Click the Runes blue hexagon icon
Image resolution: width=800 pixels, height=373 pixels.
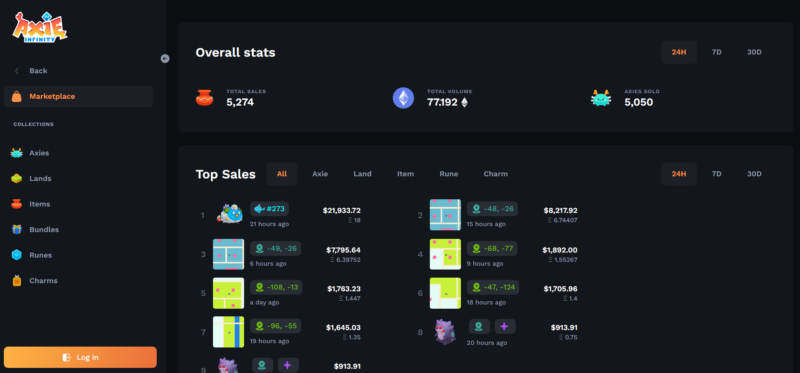[x=17, y=255]
